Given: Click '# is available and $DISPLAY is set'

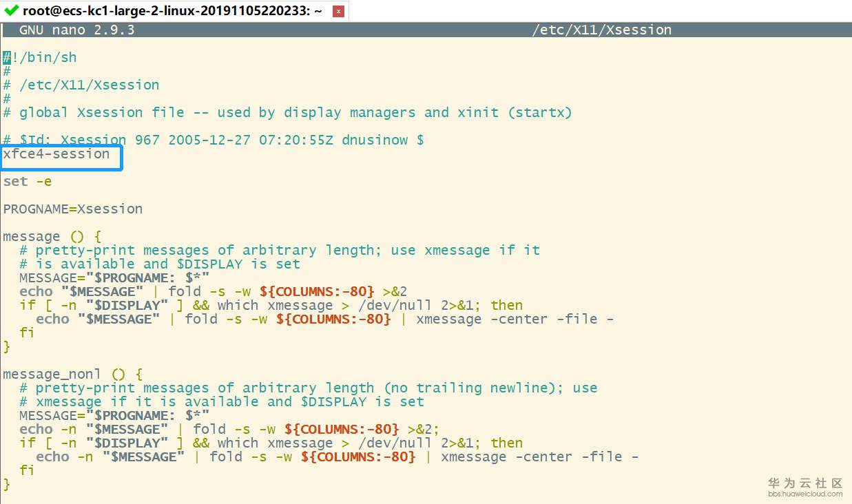Looking at the screenshot, I should [160, 264].
